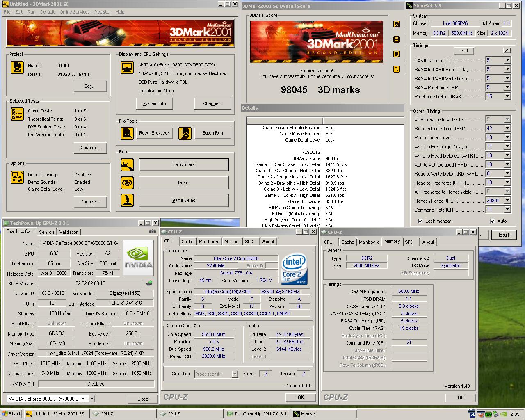Switch to the Sensors tab in GPU-Z
Screen dimensions: 525x420
pyautogui.click(x=47, y=232)
